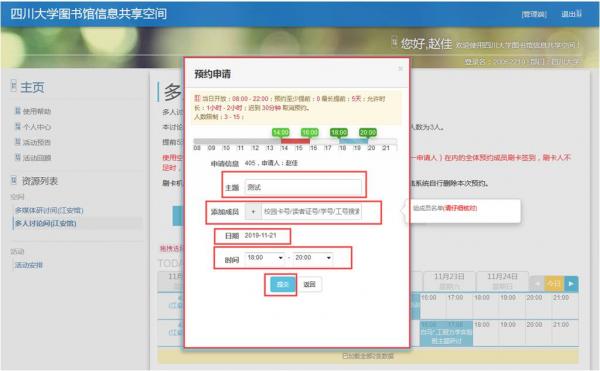Switch to the 11月24日 date tab
The height and width of the screenshot is (371, 600).
pos(502,281)
